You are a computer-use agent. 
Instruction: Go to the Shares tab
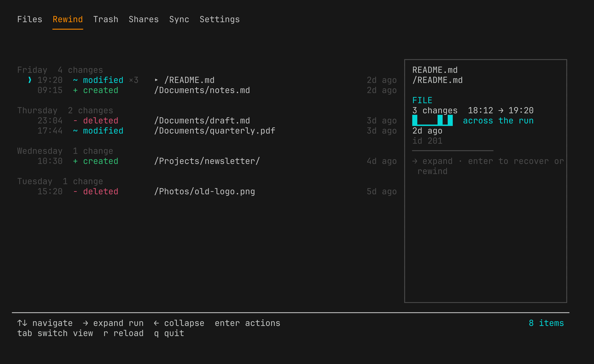click(x=144, y=19)
